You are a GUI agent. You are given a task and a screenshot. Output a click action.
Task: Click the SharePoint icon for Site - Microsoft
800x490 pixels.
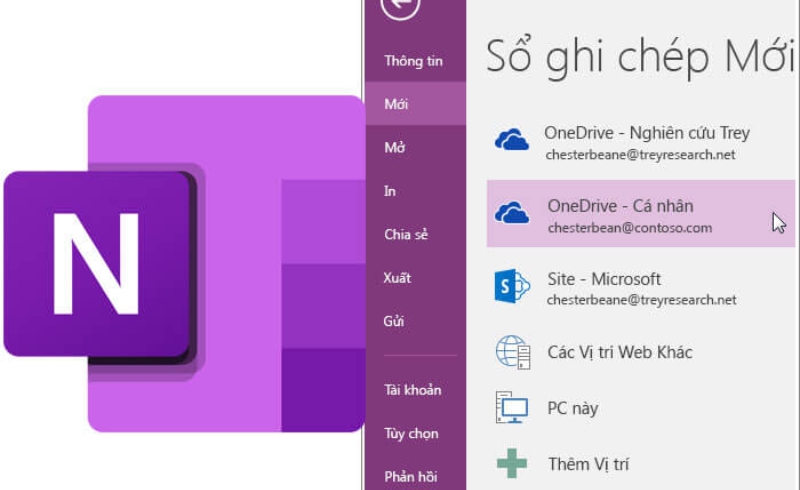click(x=512, y=286)
